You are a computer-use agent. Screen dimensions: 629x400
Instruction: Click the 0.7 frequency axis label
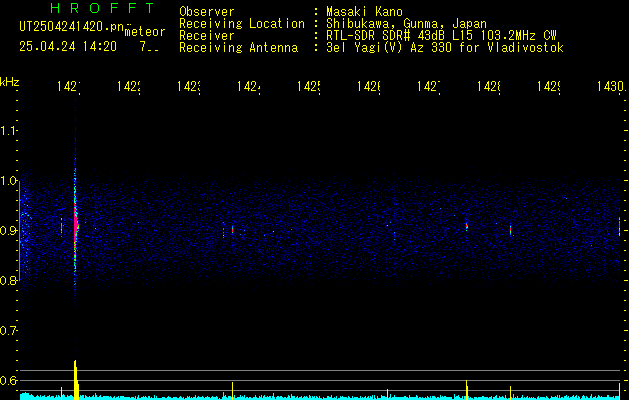(8, 331)
